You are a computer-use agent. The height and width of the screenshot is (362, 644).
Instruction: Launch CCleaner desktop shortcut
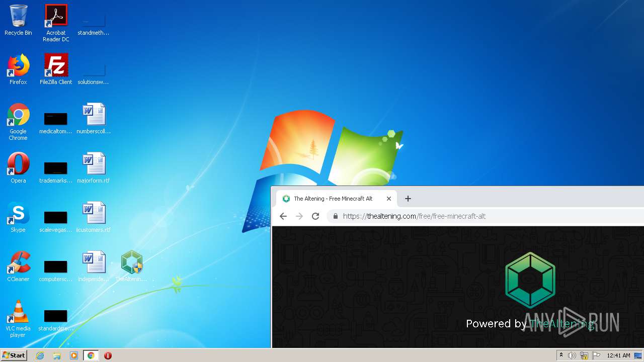18,266
